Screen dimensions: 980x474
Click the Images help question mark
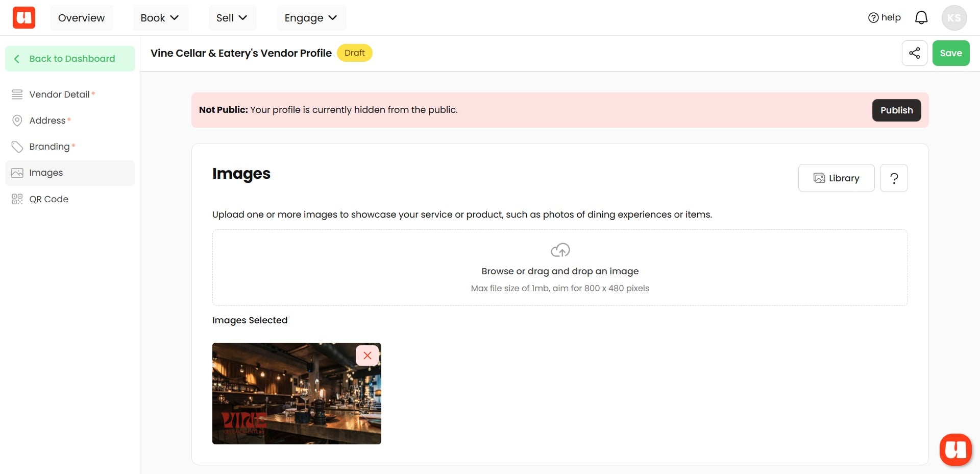click(x=894, y=178)
